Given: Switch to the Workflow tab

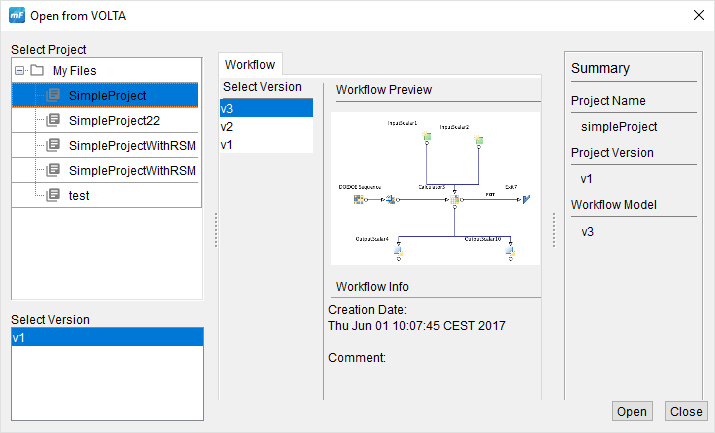Looking at the screenshot, I should (x=250, y=65).
